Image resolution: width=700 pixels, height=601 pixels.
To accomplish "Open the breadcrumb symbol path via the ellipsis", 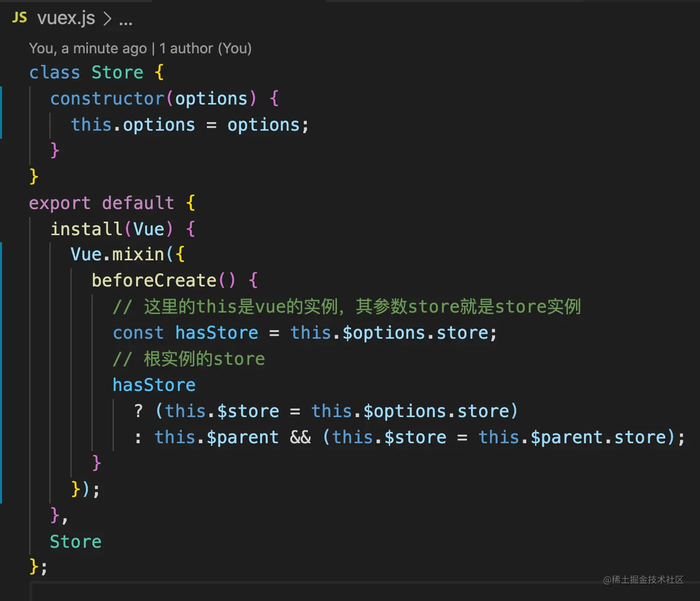I will point(126,20).
